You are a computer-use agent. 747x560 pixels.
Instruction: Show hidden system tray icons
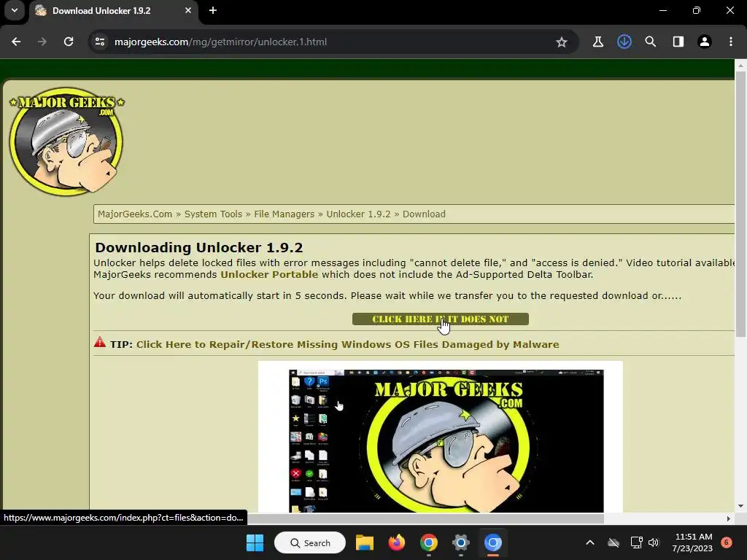[589, 542]
